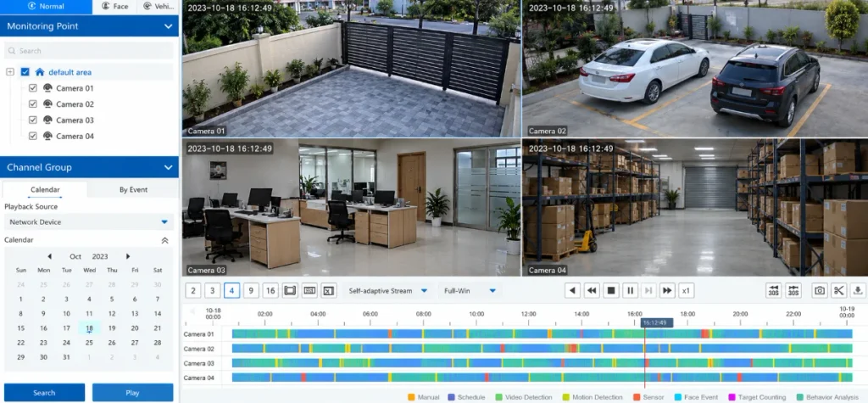Play video in reverse

[572, 290]
